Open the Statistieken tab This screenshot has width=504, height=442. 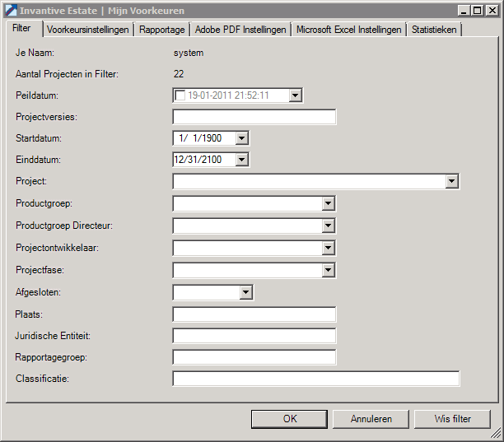pos(434,30)
